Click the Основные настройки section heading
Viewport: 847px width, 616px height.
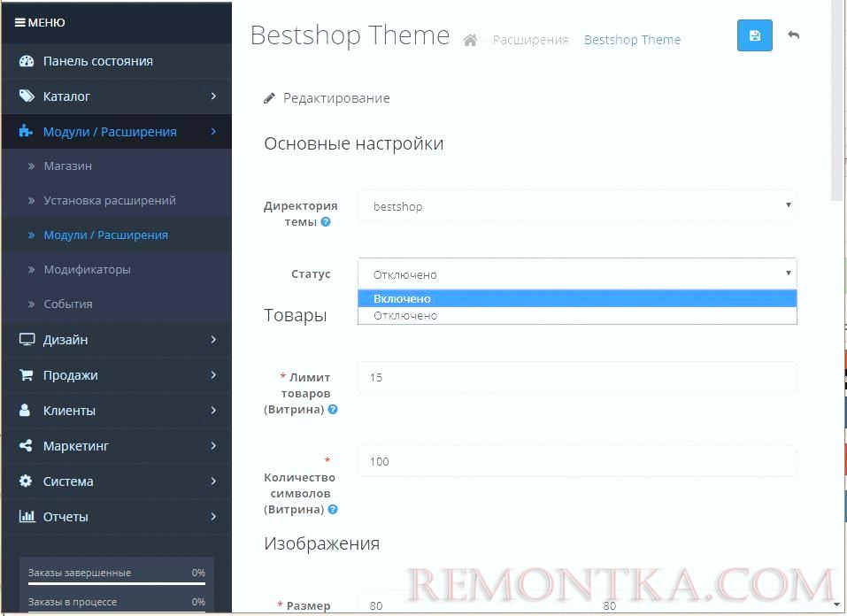[x=354, y=143]
